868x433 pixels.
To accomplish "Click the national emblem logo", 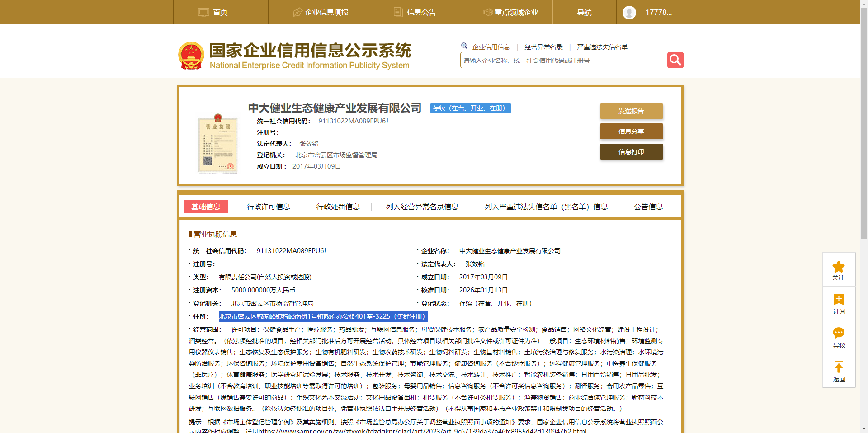I will (191, 56).
